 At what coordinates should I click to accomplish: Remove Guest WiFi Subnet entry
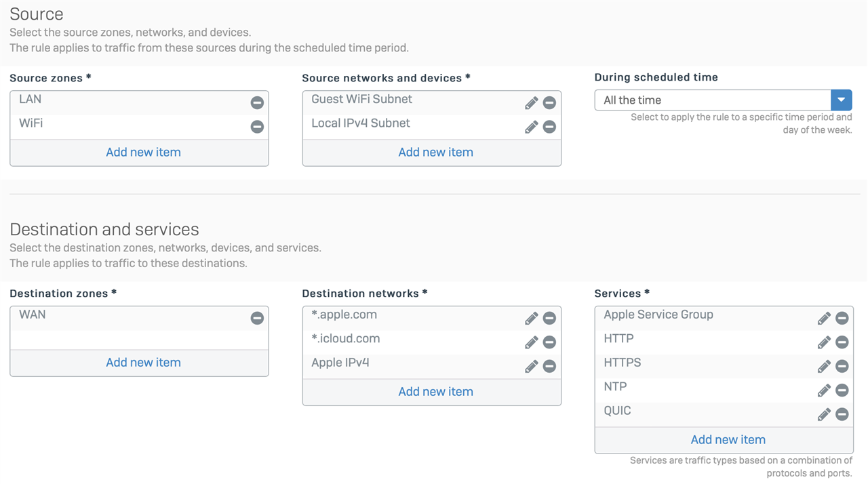549,102
